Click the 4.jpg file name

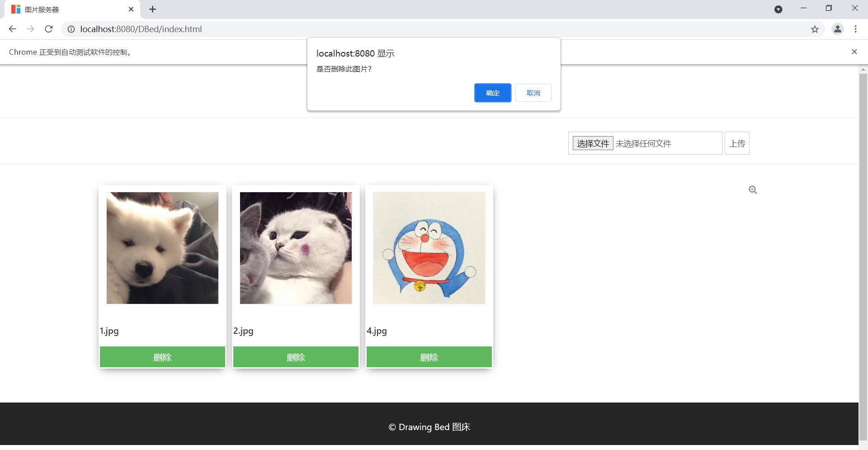coord(377,331)
